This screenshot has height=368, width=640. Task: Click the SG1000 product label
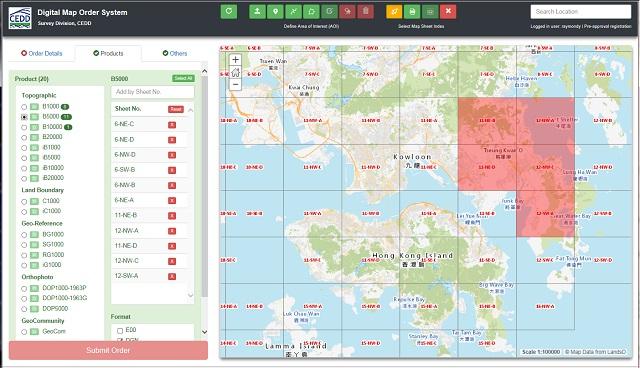tap(53, 244)
